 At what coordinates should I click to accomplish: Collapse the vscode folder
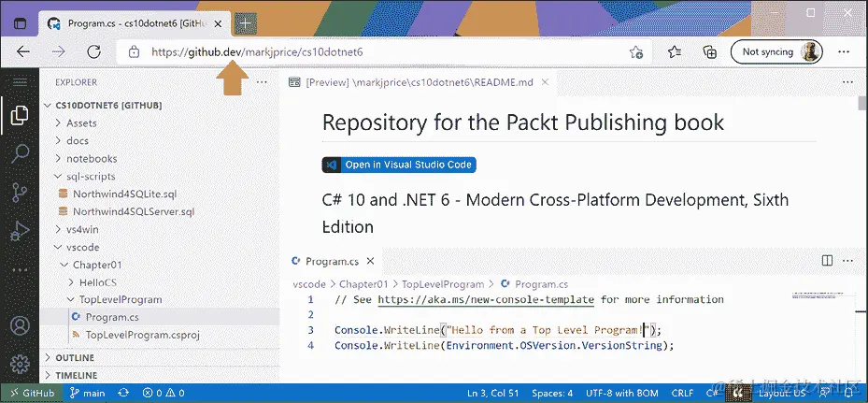tap(160, 247)
